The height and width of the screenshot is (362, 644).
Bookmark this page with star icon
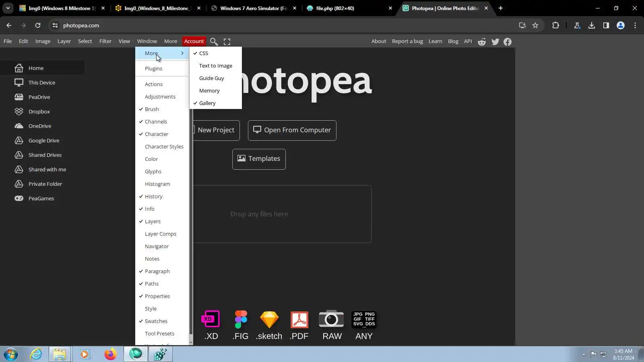(x=535, y=25)
